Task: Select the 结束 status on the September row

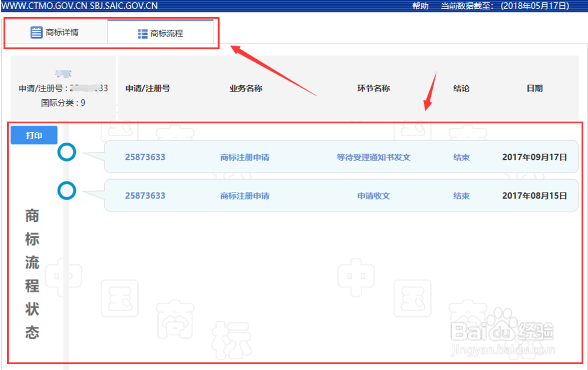Action: (461, 157)
